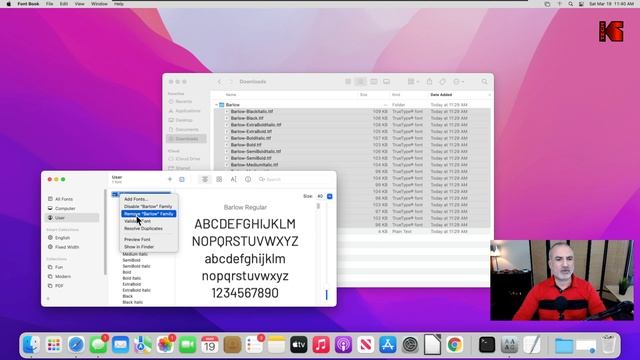The image size is (640, 360).
Task: Click the add font plus icon in Font Book
Action: click(x=170, y=179)
